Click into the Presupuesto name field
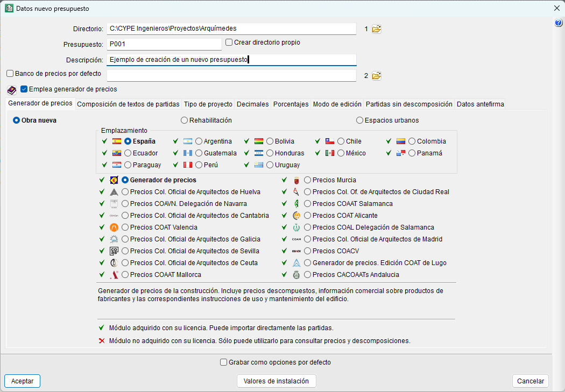 point(164,44)
